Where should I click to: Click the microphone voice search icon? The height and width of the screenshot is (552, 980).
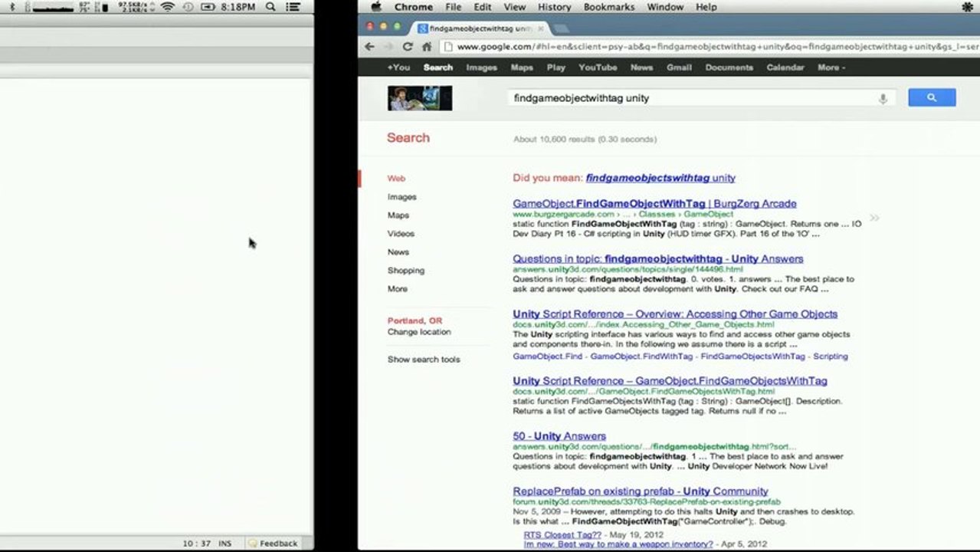[x=883, y=98]
